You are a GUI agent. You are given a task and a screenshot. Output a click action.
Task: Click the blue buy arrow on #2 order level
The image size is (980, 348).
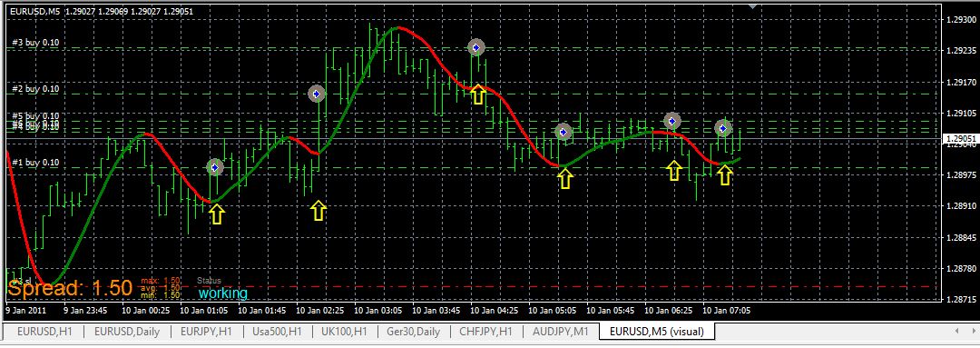click(317, 94)
